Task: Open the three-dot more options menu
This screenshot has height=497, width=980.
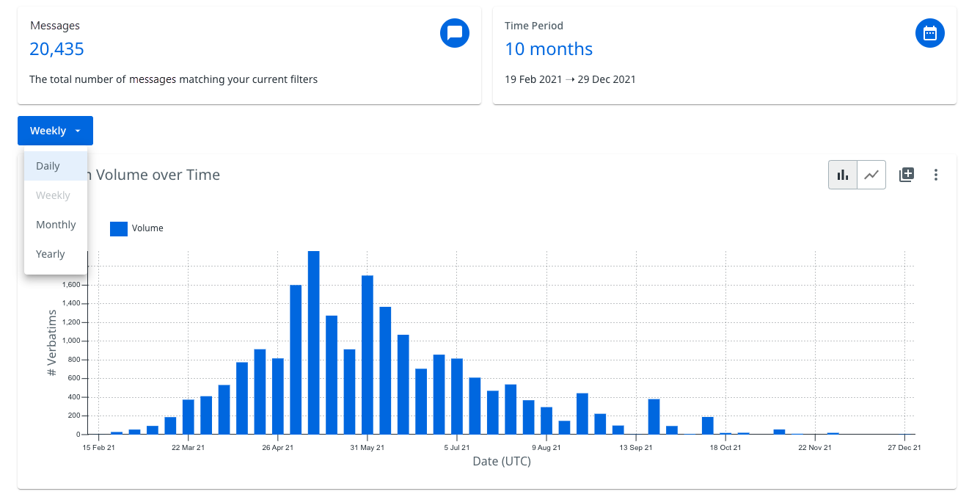Action: 935,175
